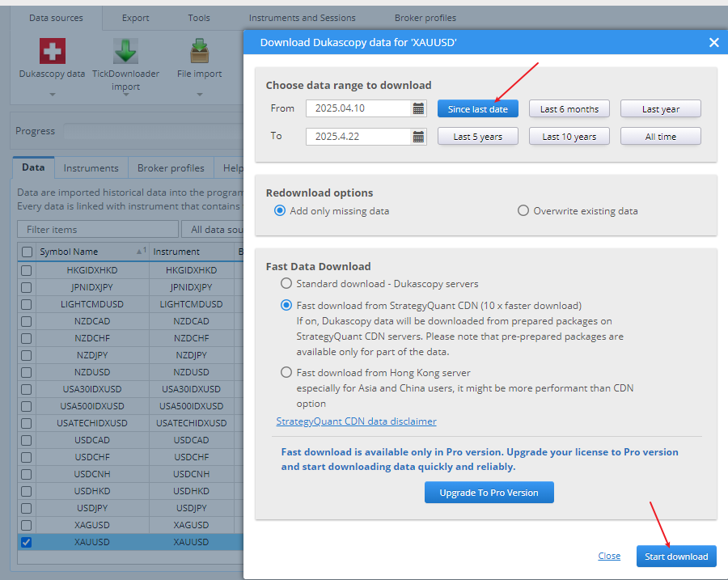Close the Download Dukascopy data dialog
Viewport: 728px width, 580px height.
[714, 43]
